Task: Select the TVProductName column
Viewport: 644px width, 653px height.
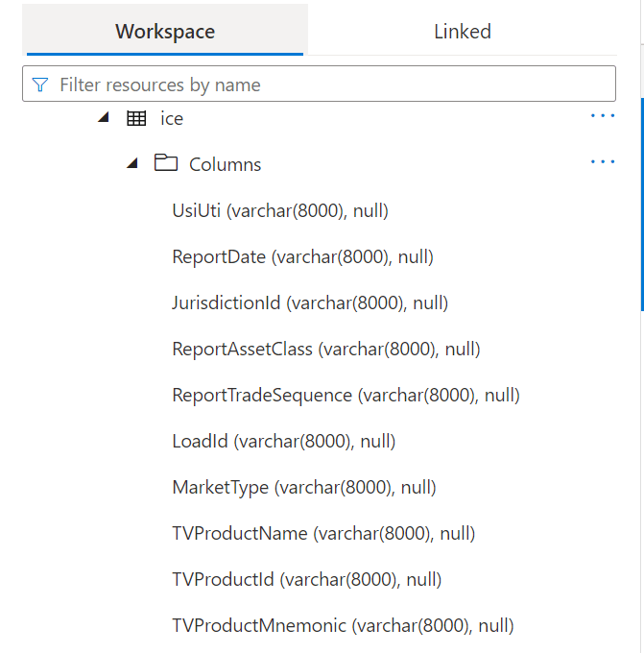Action: (x=323, y=534)
